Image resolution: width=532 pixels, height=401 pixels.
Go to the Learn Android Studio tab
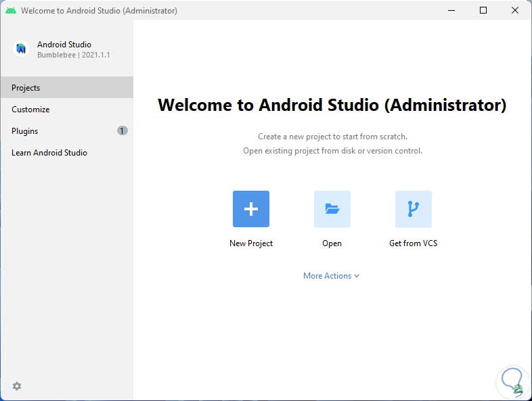pos(67,153)
